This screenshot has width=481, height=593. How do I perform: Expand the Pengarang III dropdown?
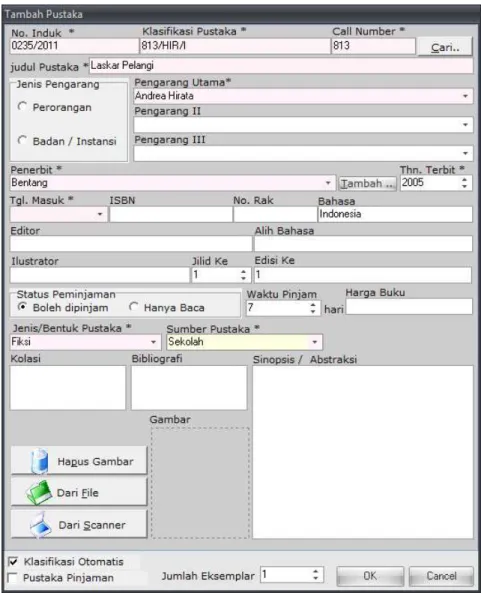click(x=465, y=154)
